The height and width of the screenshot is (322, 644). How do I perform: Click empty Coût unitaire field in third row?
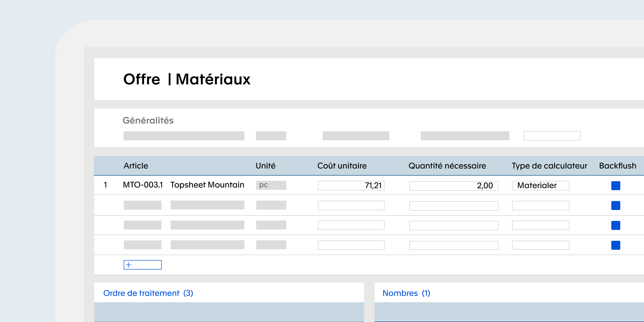coord(351,225)
